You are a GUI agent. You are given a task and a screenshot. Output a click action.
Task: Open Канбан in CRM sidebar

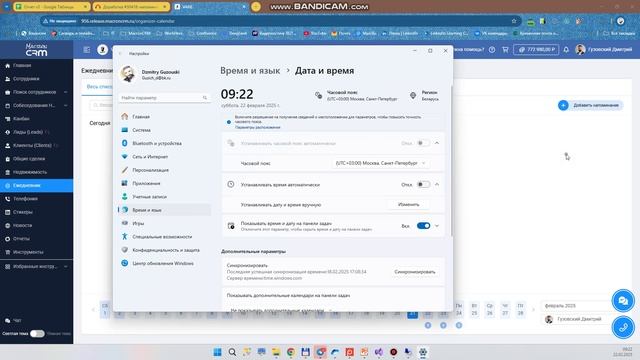21,119
